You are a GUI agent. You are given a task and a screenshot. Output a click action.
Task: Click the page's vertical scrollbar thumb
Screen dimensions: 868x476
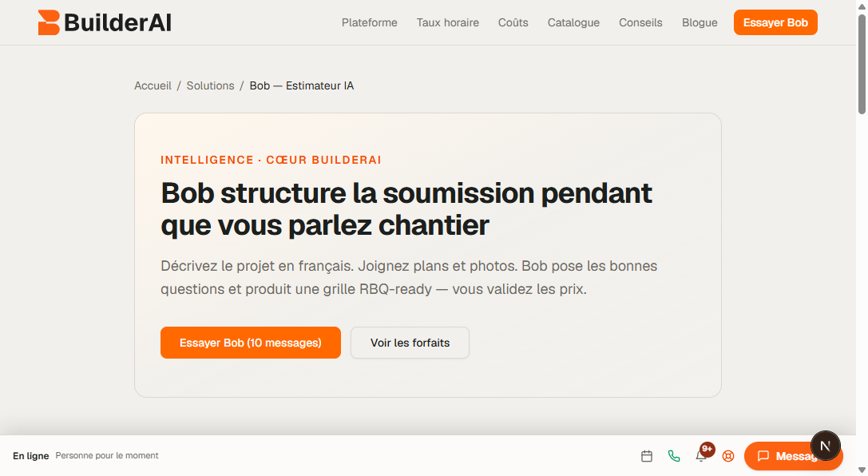pyautogui.click(x=862, y=64)
